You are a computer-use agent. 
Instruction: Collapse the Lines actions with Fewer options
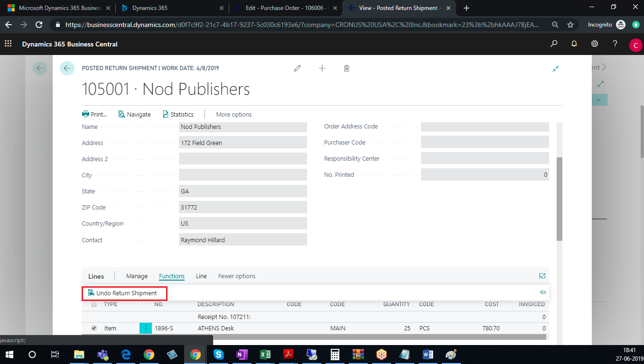click(237, 276)
